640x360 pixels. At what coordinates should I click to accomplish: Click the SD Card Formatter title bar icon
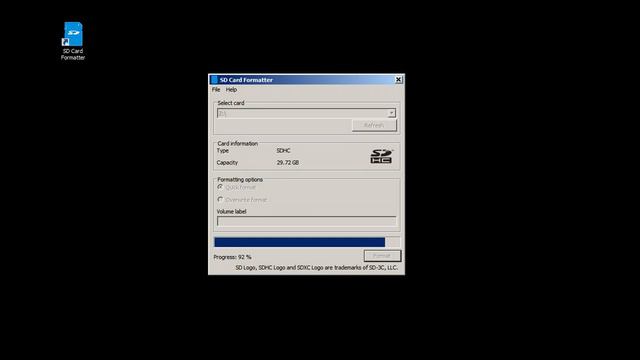coord(214,80)
